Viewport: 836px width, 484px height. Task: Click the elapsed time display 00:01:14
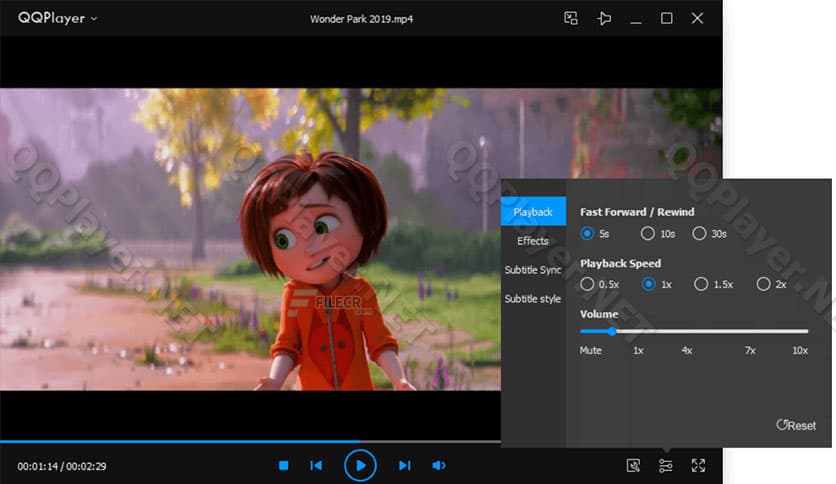[x=37, y=466]
